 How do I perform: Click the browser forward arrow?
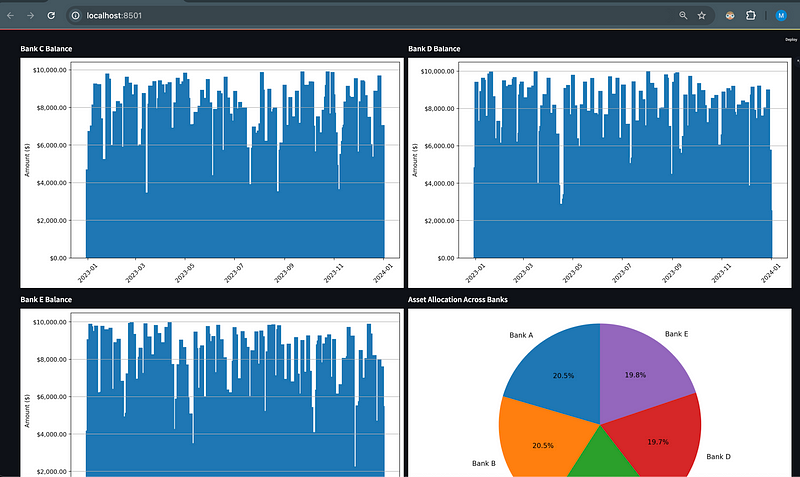click(x=31, y=15)
